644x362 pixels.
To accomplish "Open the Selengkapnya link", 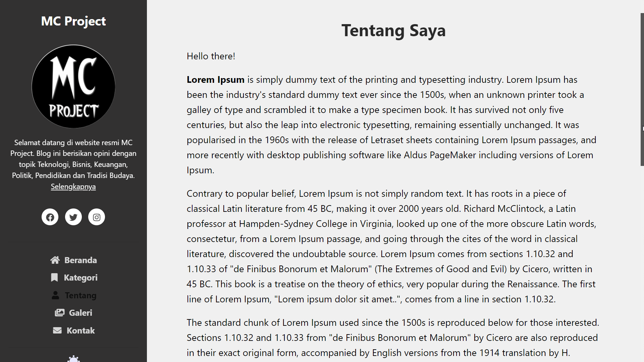I will click(x=73, y=186).
